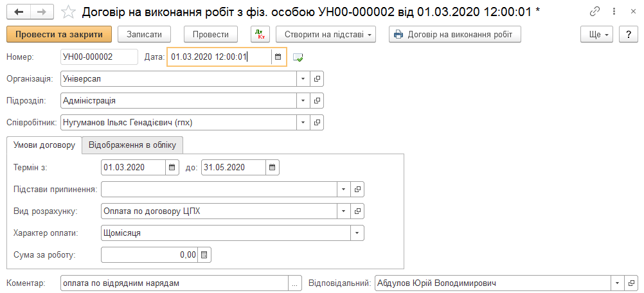Open calendar picker for the Дата field
Screen dimensions: 644x293
click(278, 57)
